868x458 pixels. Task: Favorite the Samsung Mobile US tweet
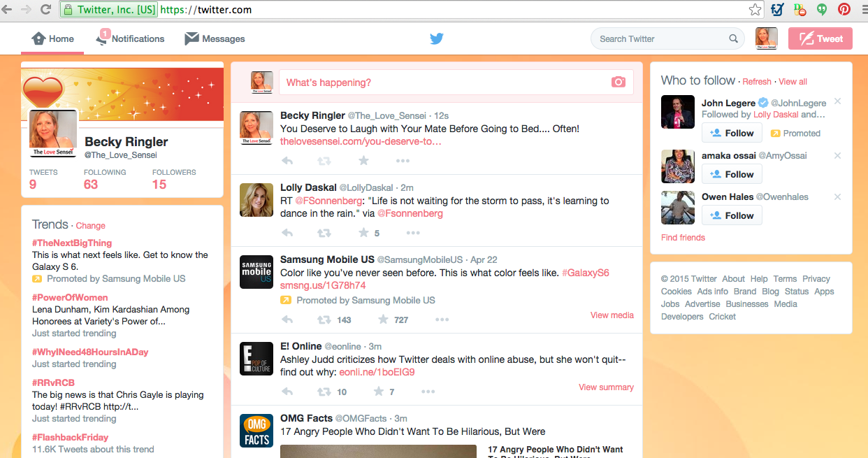click(x=383, y=320)
